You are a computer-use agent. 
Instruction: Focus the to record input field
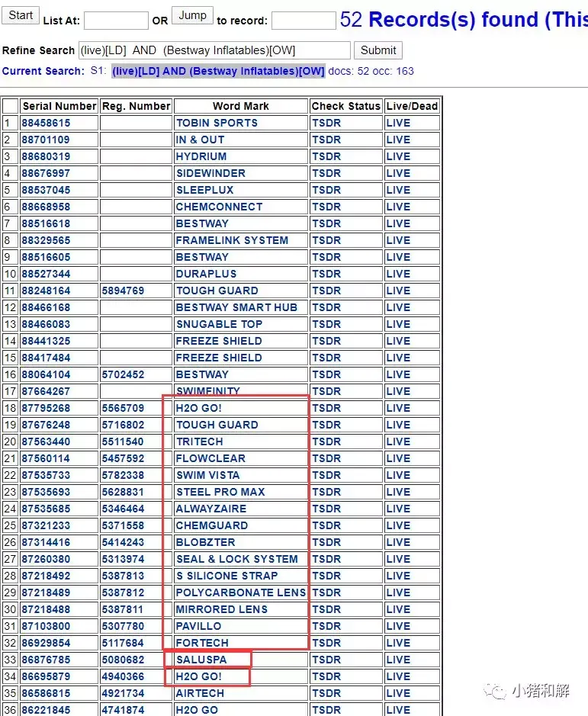pyautogui.click(x=304, y=21)
